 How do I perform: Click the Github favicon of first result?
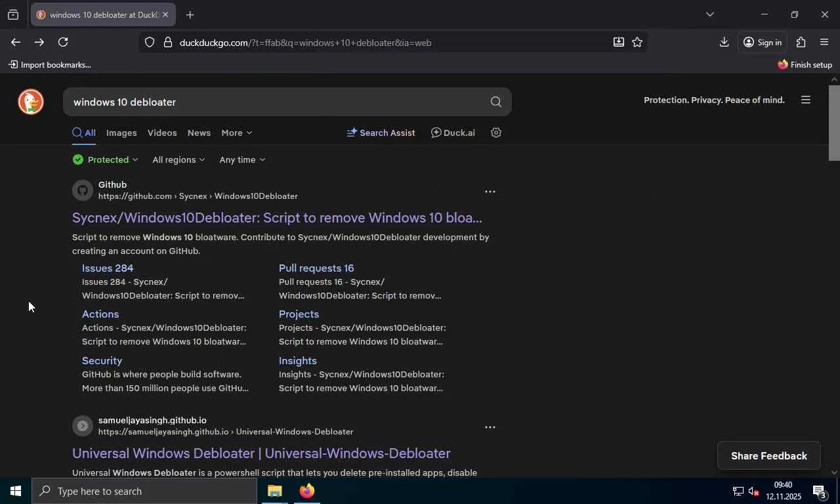click(x=83, y=190)
